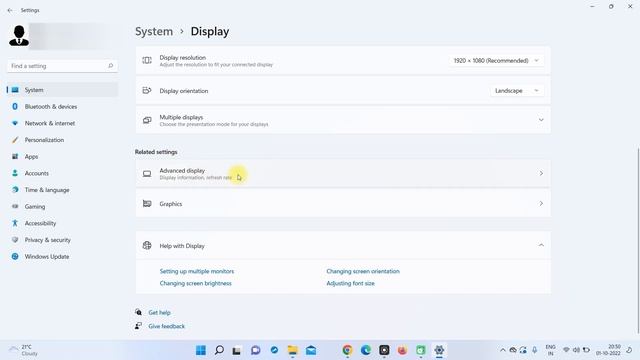Click the Graphics row chevron arrow
The width and height of the screenshot is (640, 360).
pos(541,203)
